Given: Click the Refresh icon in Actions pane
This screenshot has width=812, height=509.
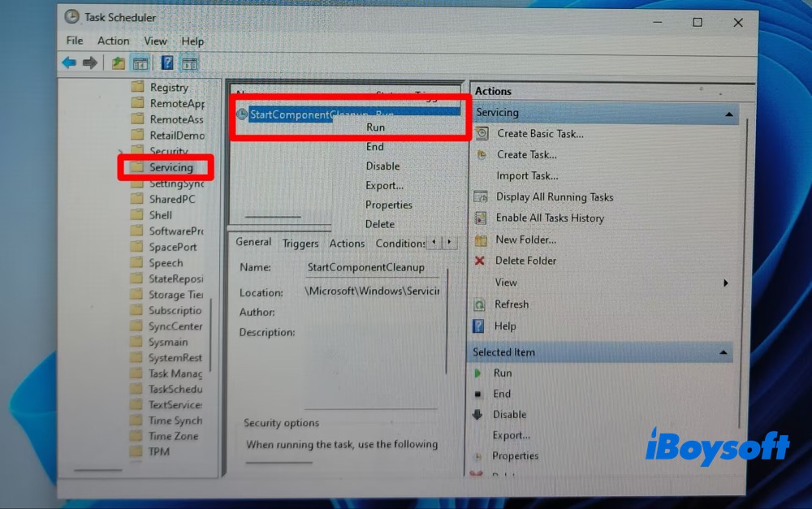Looking at the screenshot, I should pyautogui.click(x=480, y=304).
